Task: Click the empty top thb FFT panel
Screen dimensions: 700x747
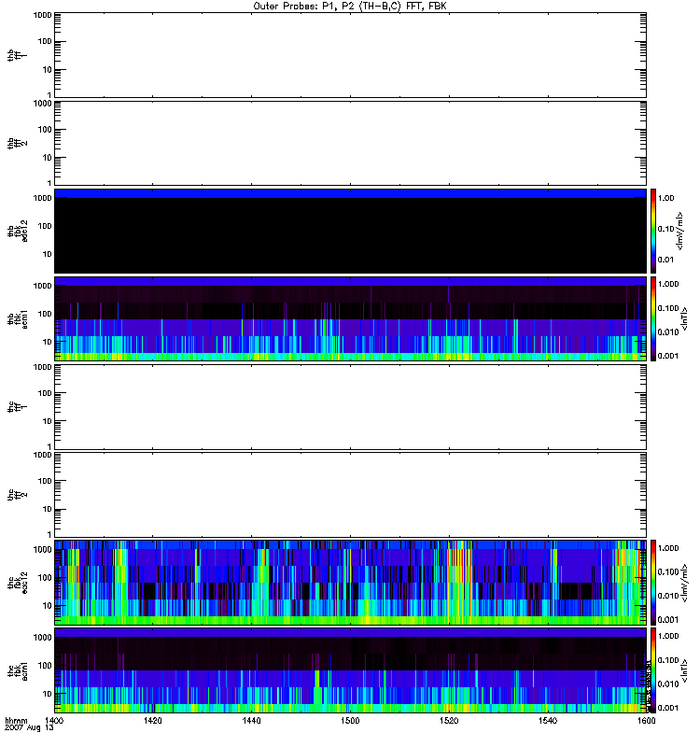Action: pyautogui.click(x=350, y=55)
